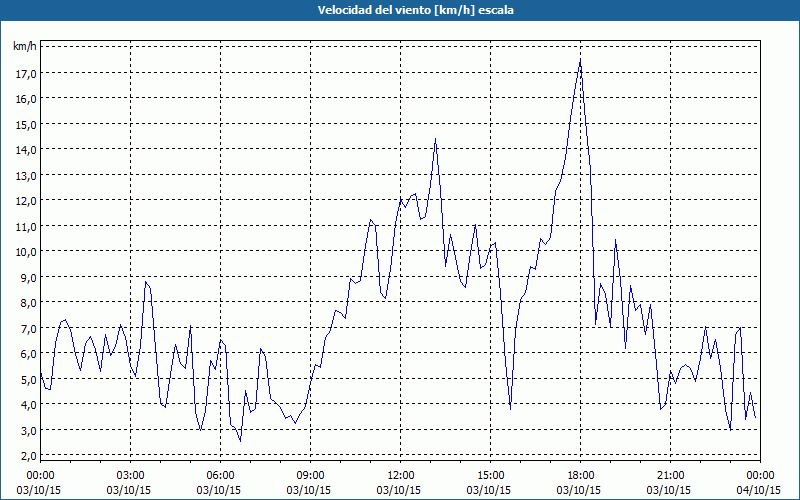The width and height of the screenshot is (800, 500).
Task: Click the 18:00 time axis label
Action: [x=581, y=476]
